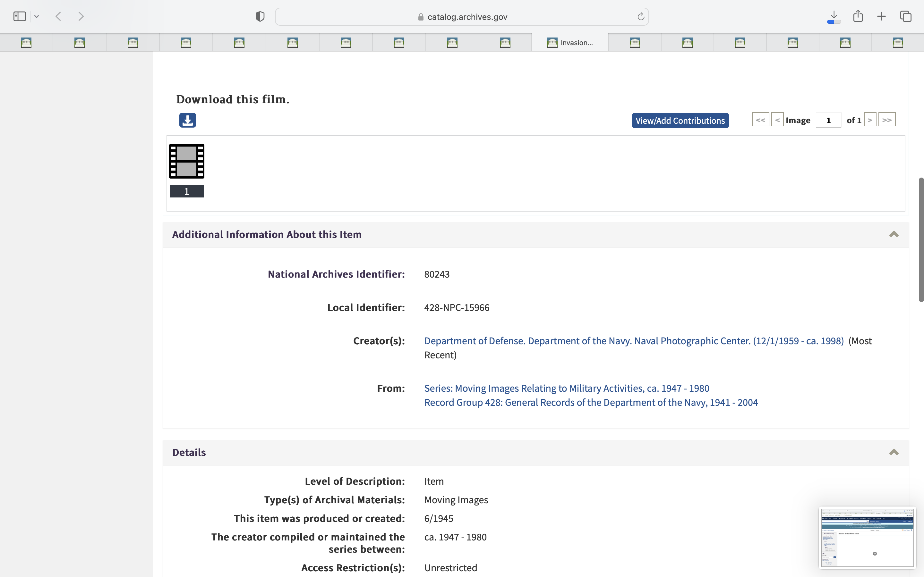Collapse the Details section
The height and width of the screenshot is (577, 924).
pos(894,452)
